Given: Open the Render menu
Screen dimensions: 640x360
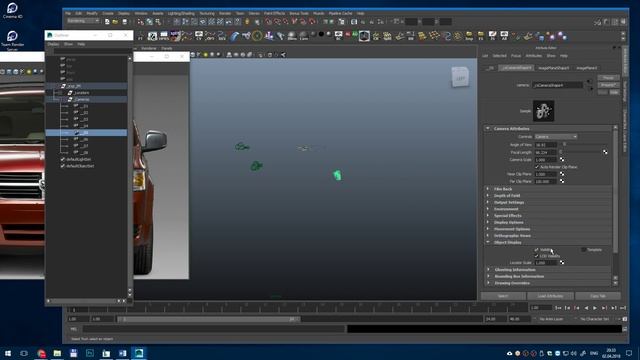Looking at the screenshot, I should pos(225,13).
